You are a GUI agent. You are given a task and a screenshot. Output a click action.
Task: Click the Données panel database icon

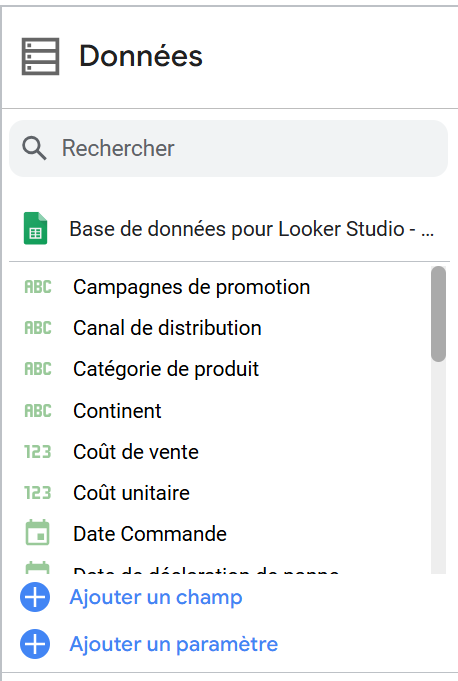(40, 56)
